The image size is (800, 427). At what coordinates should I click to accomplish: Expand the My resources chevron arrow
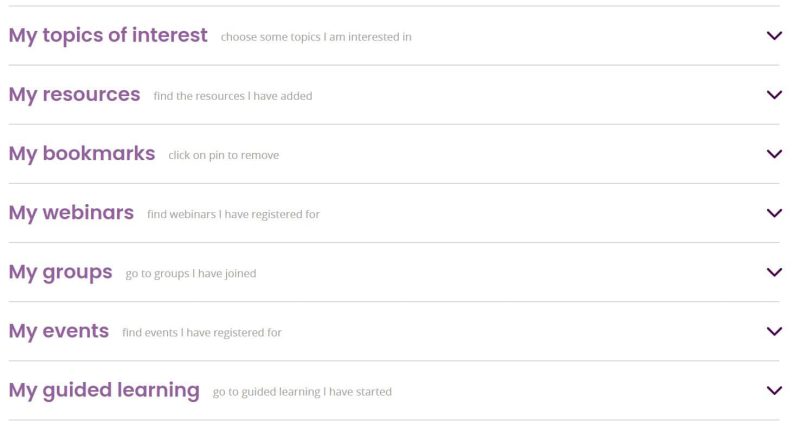[773, 95]
